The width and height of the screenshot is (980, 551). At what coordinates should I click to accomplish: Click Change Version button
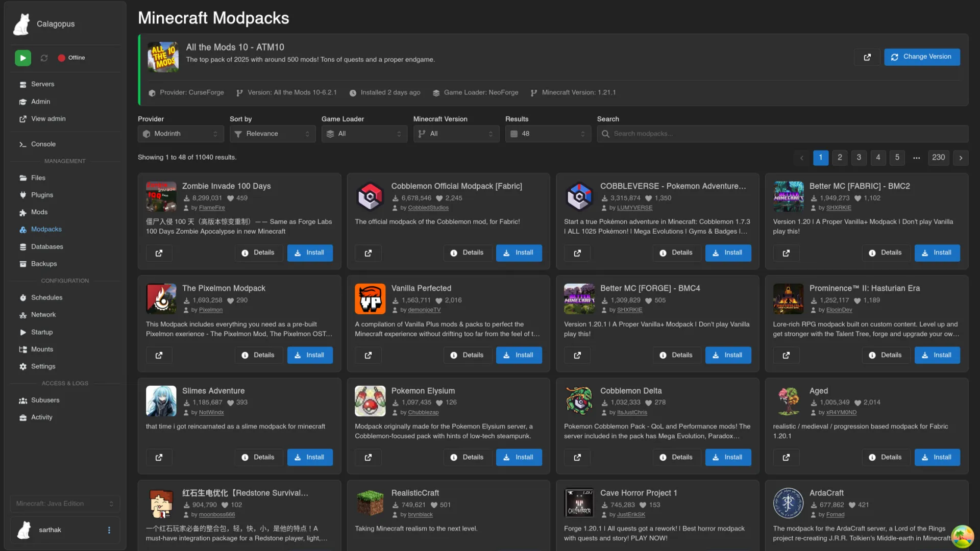click(x=921, y=57)
